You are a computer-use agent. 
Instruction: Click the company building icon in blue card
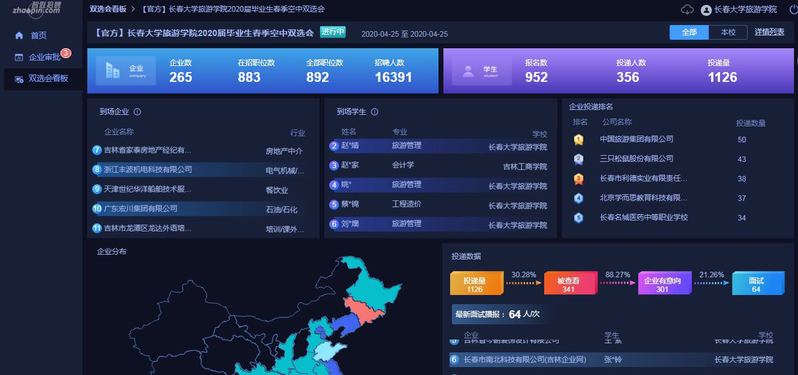tap(112, 70)
